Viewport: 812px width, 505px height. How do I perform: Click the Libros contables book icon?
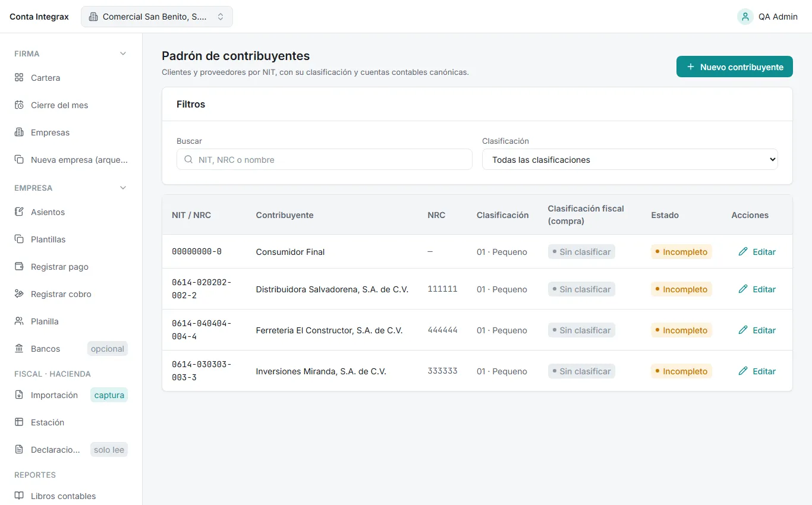(19, 496)
